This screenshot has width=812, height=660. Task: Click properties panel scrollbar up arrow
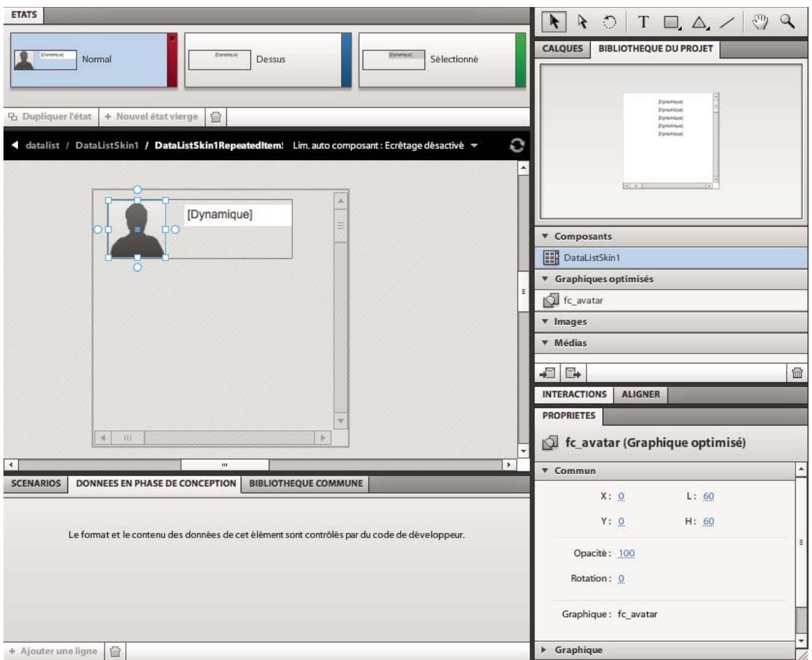[801, 469]
